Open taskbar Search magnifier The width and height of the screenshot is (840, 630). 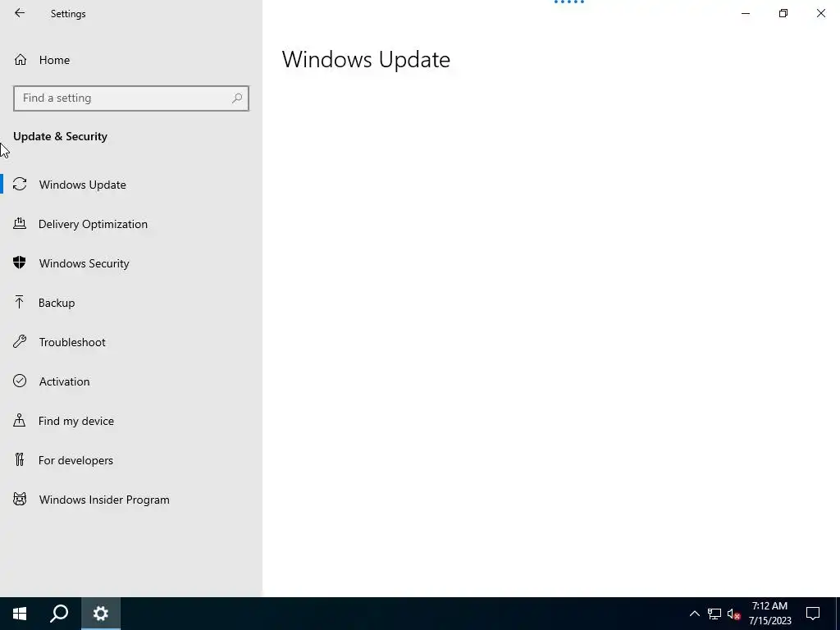pyautogui.click(x=59, y=614)
